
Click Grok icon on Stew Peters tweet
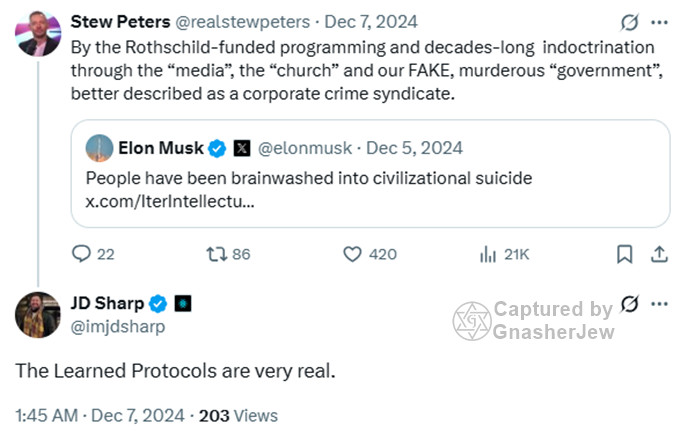click(630, 22)
